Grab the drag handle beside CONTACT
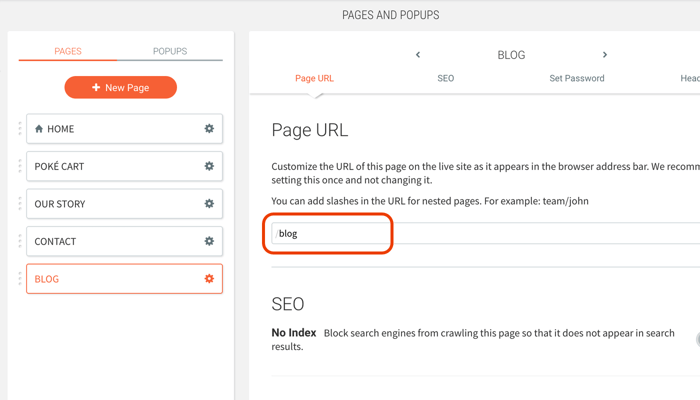 [x=20, y=241]
